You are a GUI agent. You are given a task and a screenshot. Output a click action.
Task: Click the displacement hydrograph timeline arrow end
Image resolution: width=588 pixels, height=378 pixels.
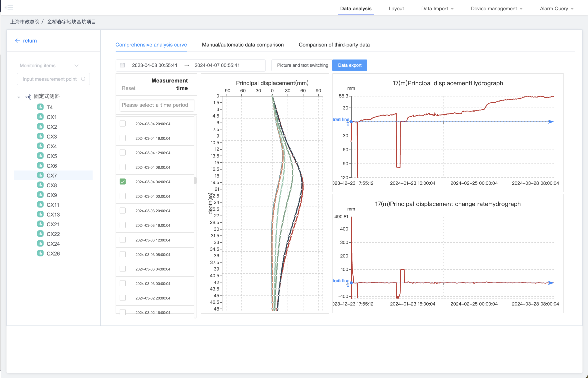point(551,122)
